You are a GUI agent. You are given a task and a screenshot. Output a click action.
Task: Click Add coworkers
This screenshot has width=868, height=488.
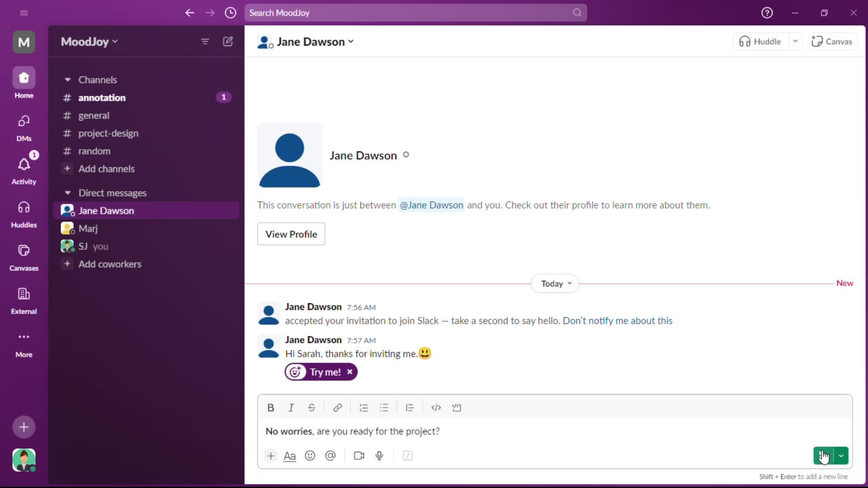(146, 264)
